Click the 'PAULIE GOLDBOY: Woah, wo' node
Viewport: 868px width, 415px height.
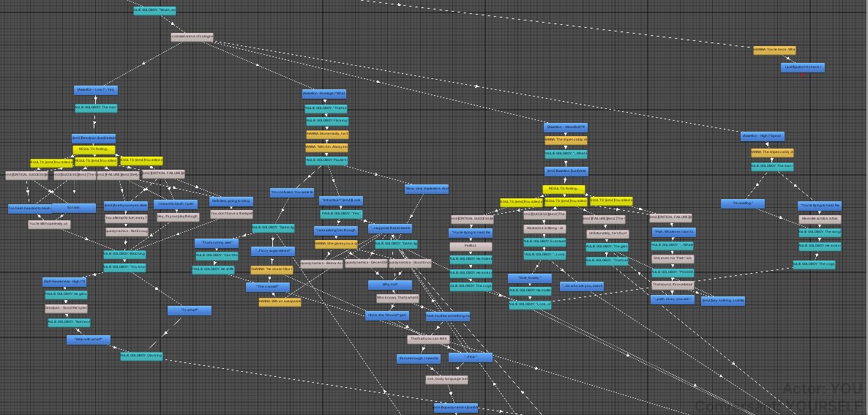click(x=154, y=10)
